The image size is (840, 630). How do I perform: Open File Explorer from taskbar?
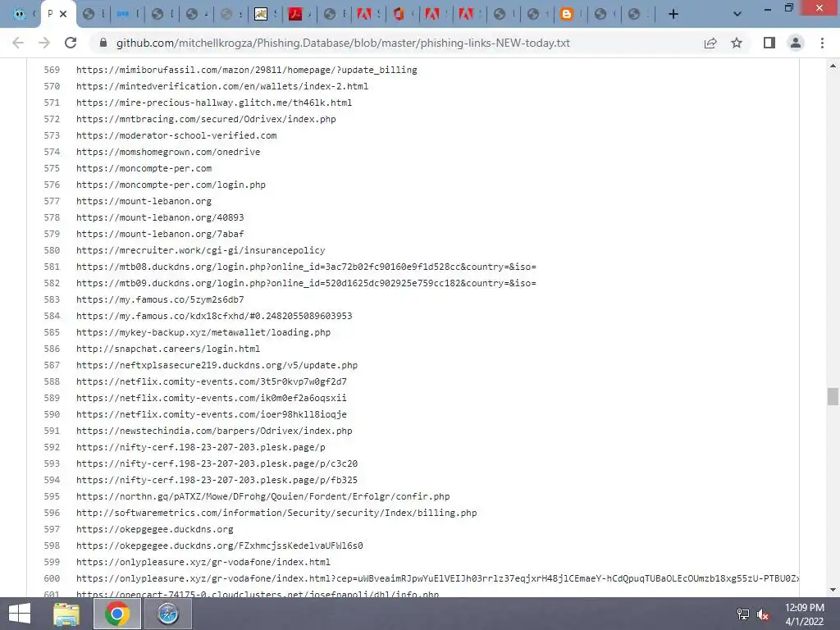tap(66, 614)
